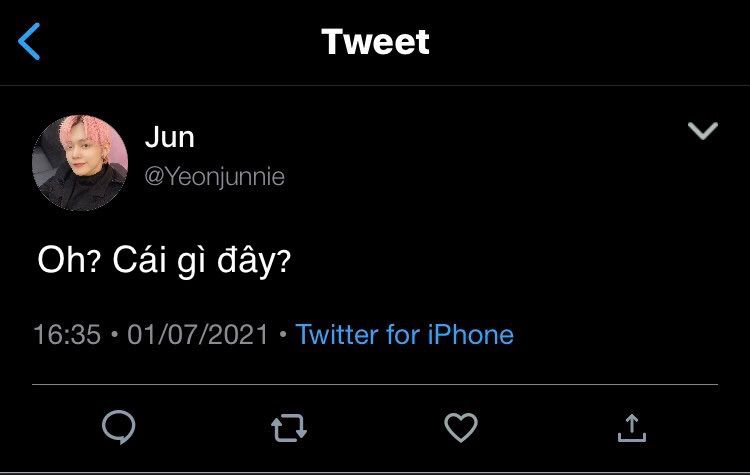
Task: Tap the "Tweet" header title
Action: click(375, 42)
